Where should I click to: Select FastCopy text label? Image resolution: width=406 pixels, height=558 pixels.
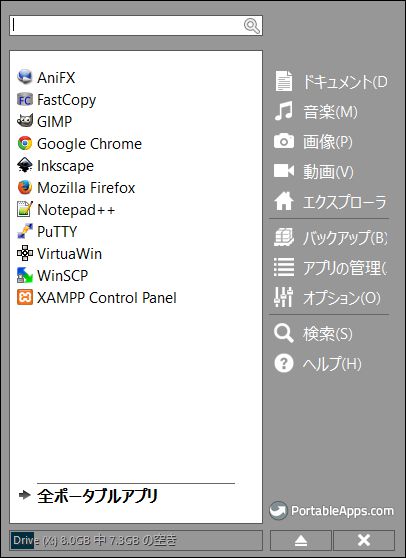point(67,100)
